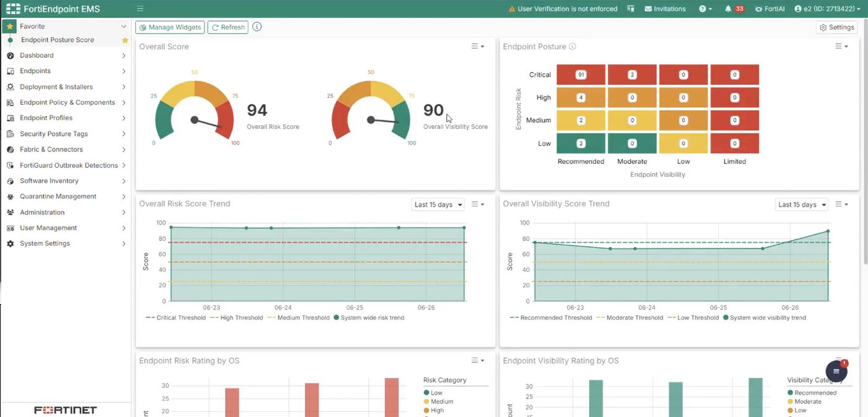The width and height of the screenshot is (868, 417).
Task: Toggle High Threshold legend in risk trend
Action: [237, 318]
